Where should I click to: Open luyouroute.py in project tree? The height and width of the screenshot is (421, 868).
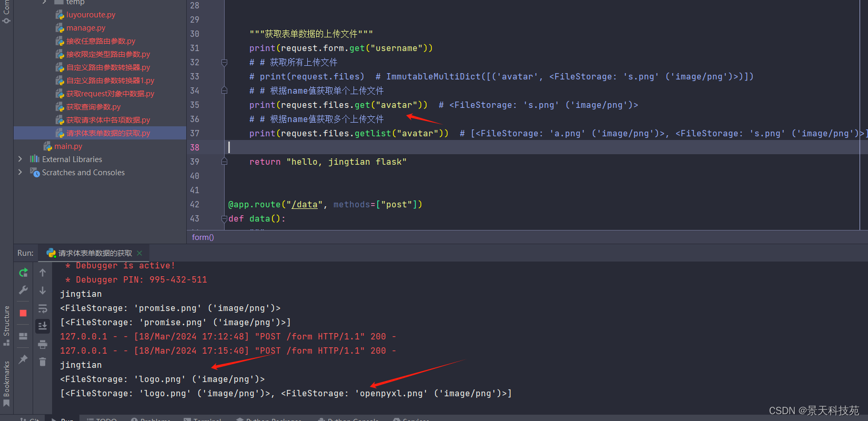90,15
